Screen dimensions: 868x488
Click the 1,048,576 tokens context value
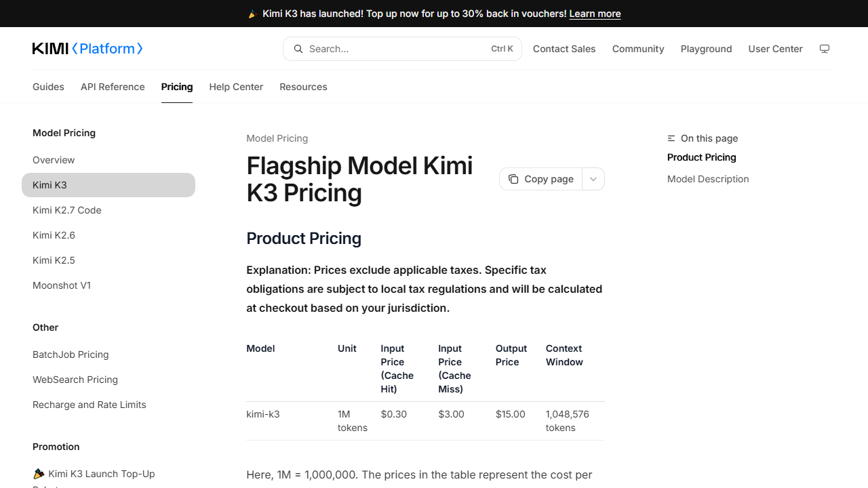(568, 421)
